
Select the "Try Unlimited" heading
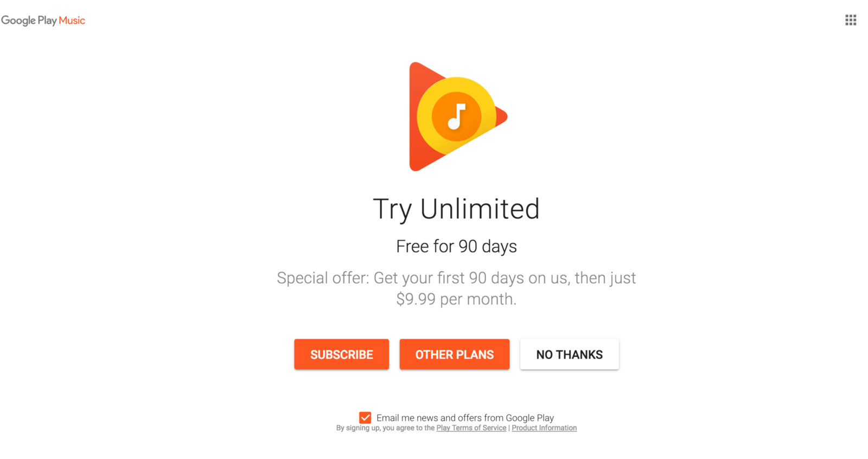click(456, 209)
